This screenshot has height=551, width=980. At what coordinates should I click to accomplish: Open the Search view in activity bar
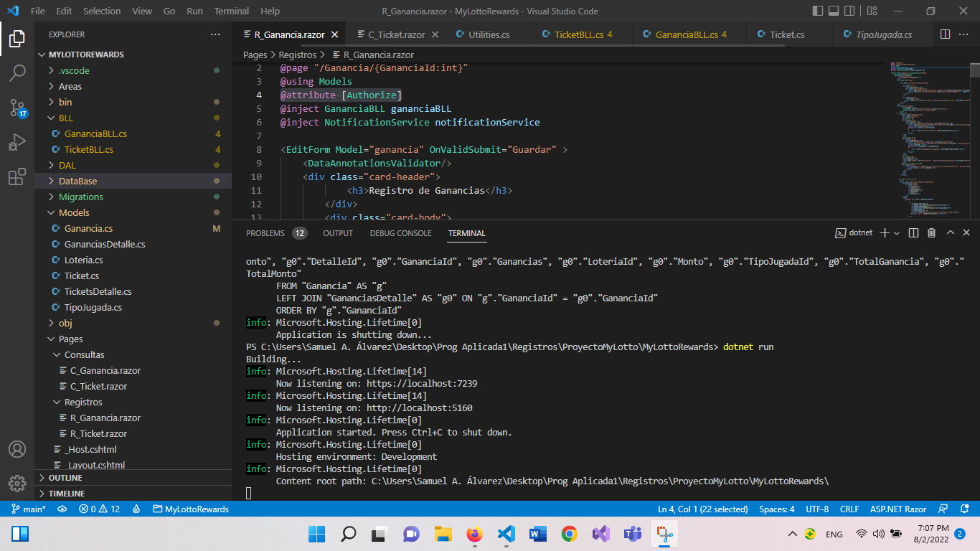coord(17,72)
